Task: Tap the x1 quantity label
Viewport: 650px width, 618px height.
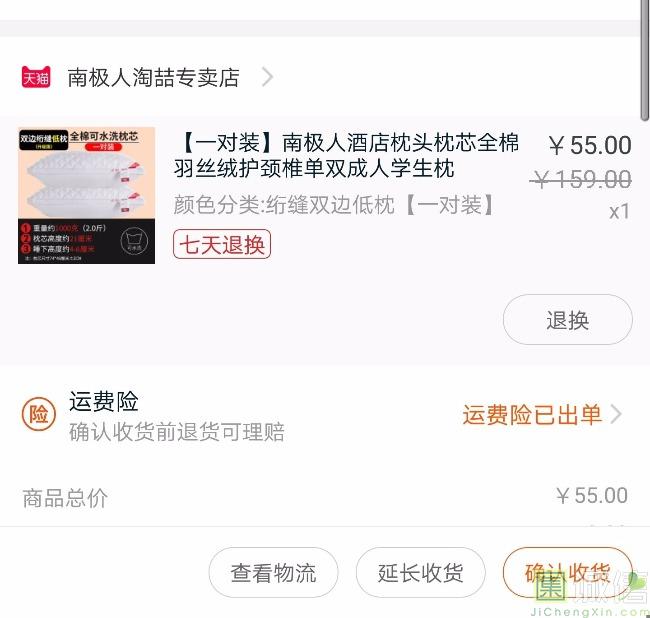Action: pos(619,211)
